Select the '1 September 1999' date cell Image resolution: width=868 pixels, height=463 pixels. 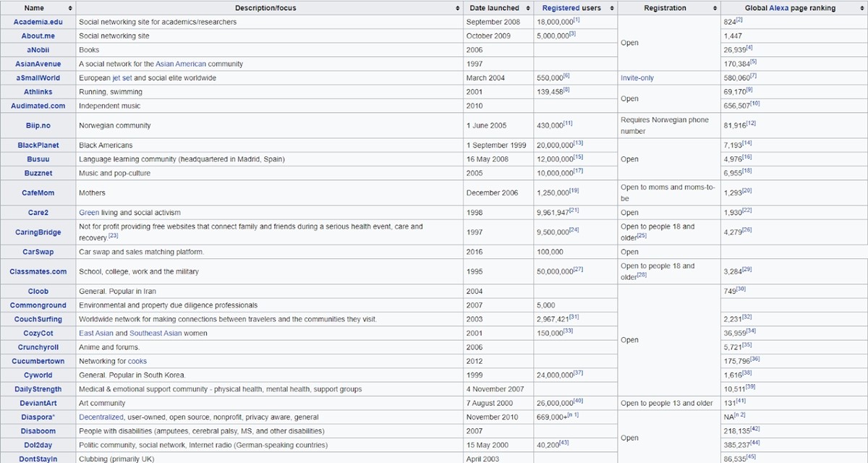point(498,145)
